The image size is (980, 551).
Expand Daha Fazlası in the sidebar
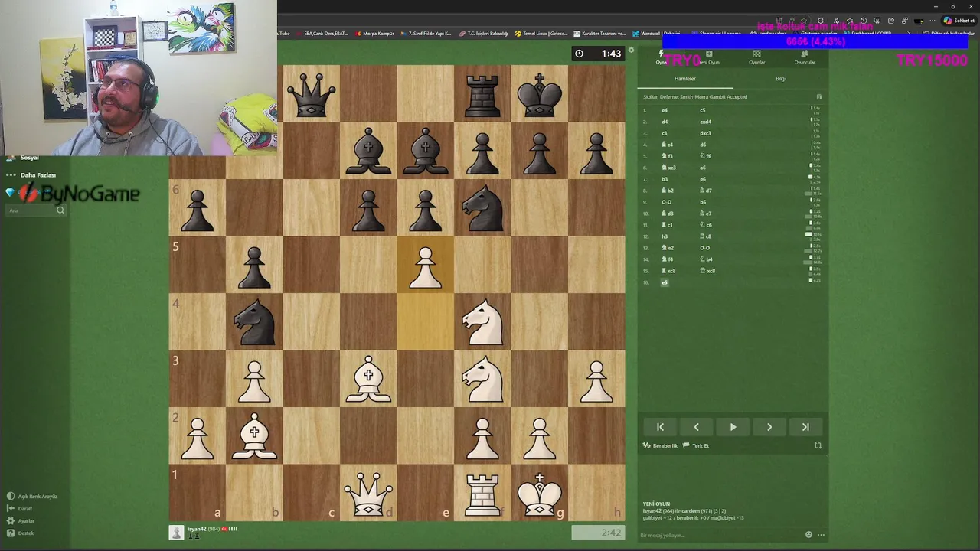point(31,175)
